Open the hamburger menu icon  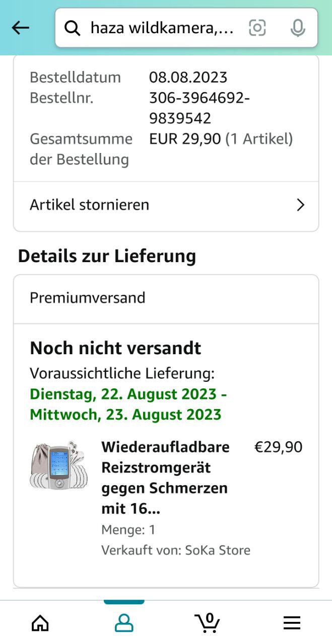coord(292,623)
